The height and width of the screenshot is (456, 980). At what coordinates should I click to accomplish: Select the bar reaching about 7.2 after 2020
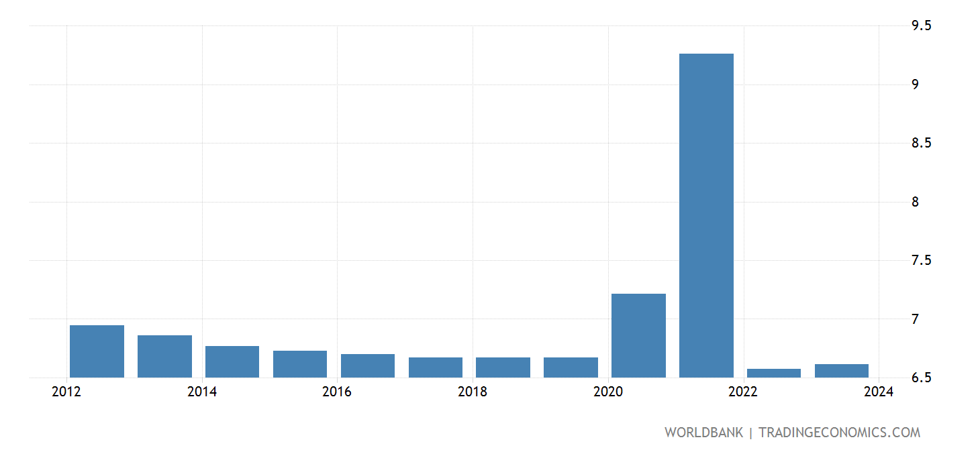pyautogui.click(x=638, y=335)
